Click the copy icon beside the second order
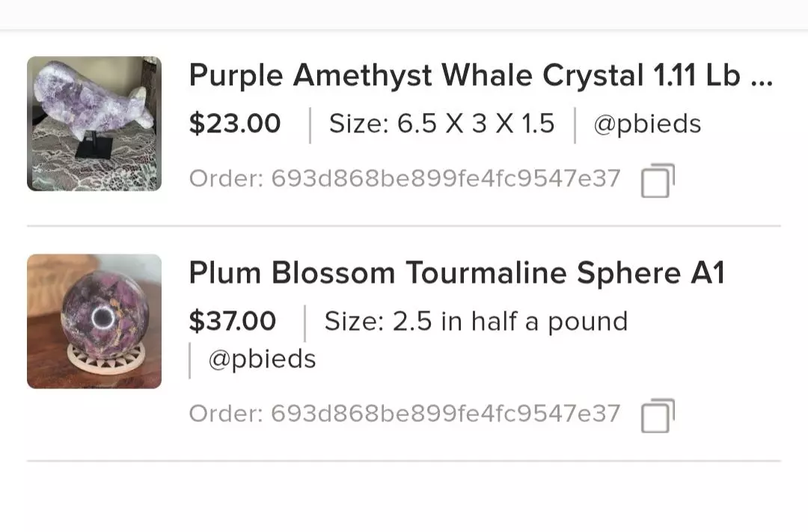 pyautogui.click(x=657, y=412)
